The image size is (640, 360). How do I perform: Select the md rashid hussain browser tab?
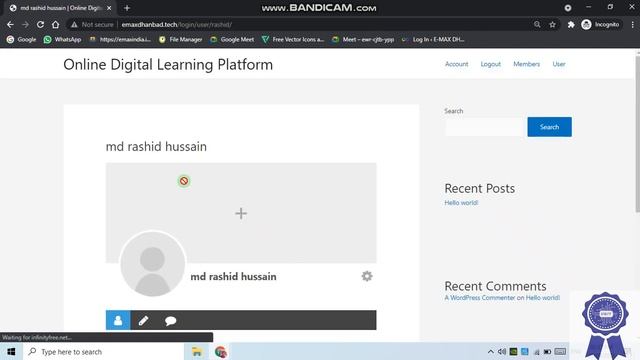coord(61,8)
